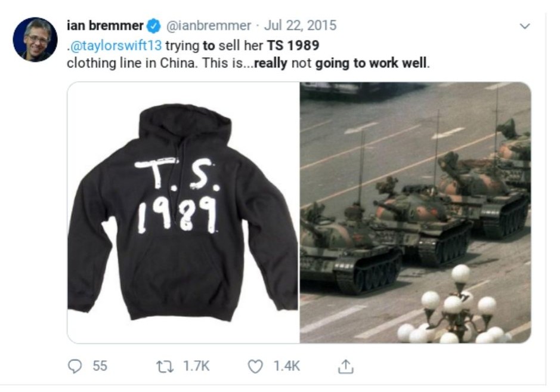560x392 pixels.
Task: Expand the tweet options chevron
Action: click(x=524, y=26)
